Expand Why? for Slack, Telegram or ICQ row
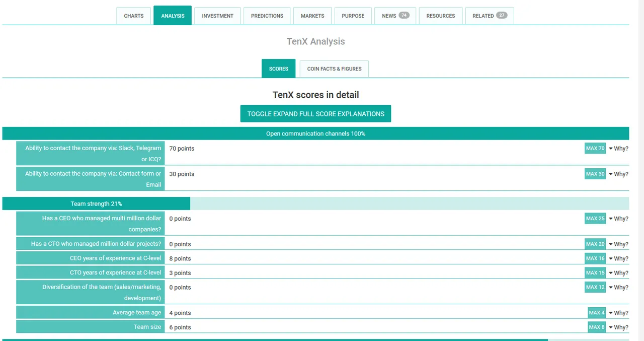Image resolution: width=644 pixels, height=341 pixels. (618, 149)
